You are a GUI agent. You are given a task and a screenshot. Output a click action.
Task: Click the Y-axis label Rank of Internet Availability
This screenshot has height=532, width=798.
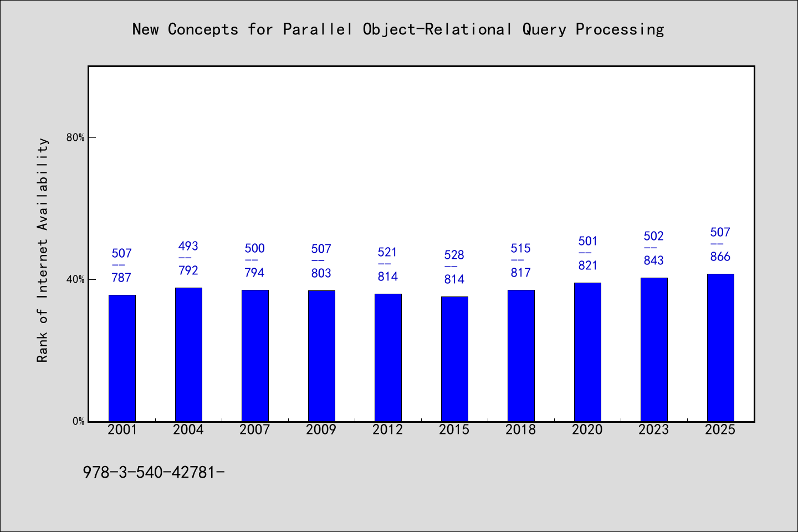pos(43,250)
